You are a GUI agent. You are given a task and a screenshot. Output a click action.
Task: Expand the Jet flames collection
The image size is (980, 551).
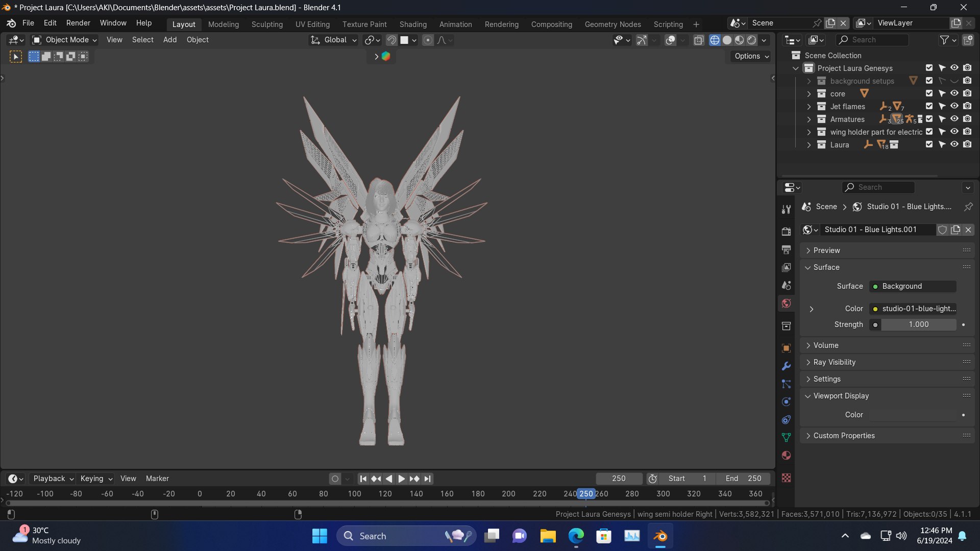pyautogui.click(x=808, y=107)
